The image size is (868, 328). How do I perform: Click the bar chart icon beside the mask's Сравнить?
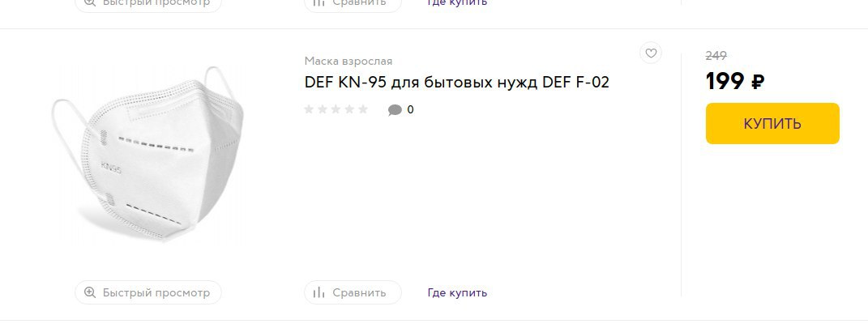319,292
